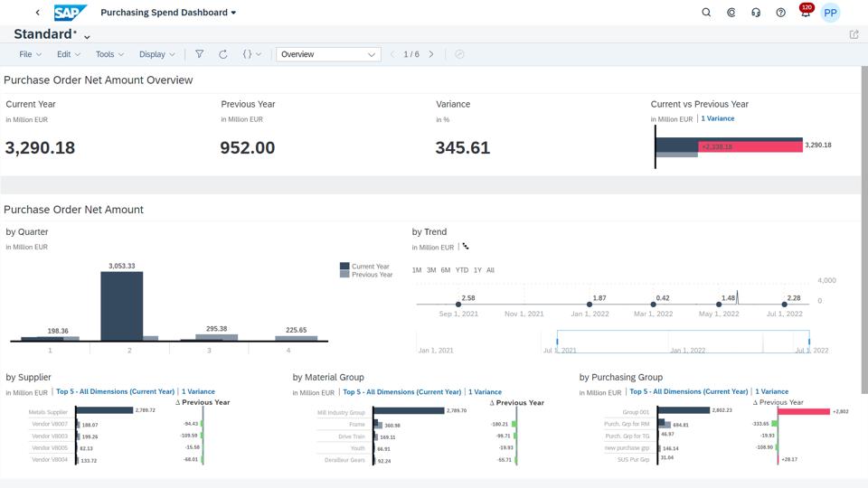Click the back navigation arrow
The width and height of the screenshot is (868, 488).
37,12
